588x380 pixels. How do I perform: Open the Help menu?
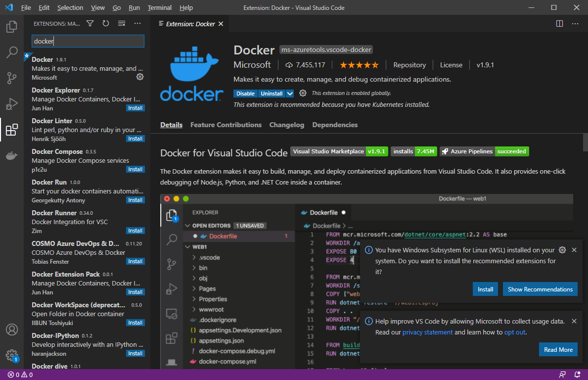[186, 7]
